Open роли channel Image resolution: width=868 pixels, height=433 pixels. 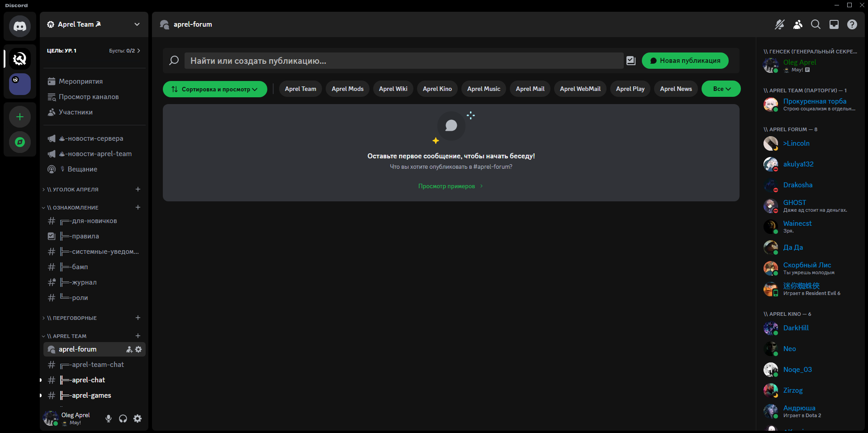(95, 298)
